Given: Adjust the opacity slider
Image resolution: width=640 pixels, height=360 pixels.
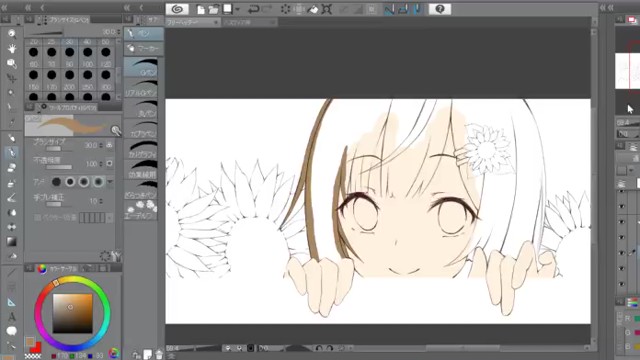Looking at the screenshot, I should pyautogui.click(x=58, y=167).
